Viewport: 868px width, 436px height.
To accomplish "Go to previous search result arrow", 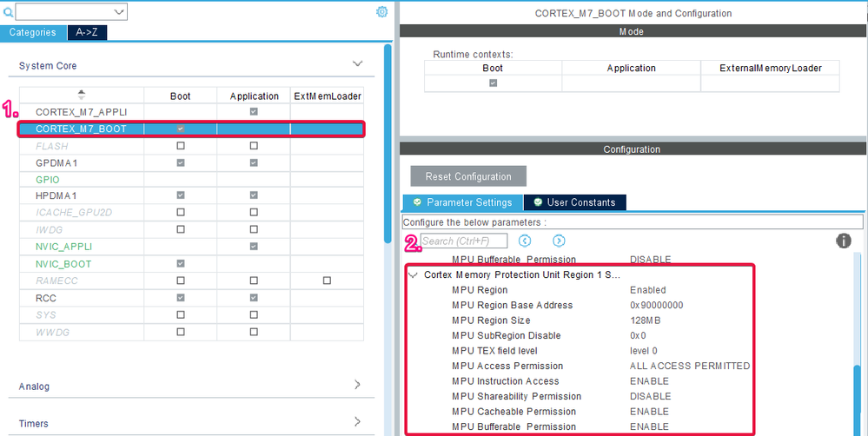I will [x=525, y=241].
